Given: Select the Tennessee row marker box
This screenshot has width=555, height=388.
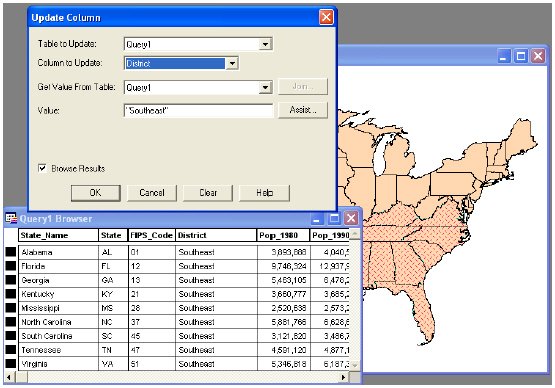Looking at the screenshot, I should 11,350.
